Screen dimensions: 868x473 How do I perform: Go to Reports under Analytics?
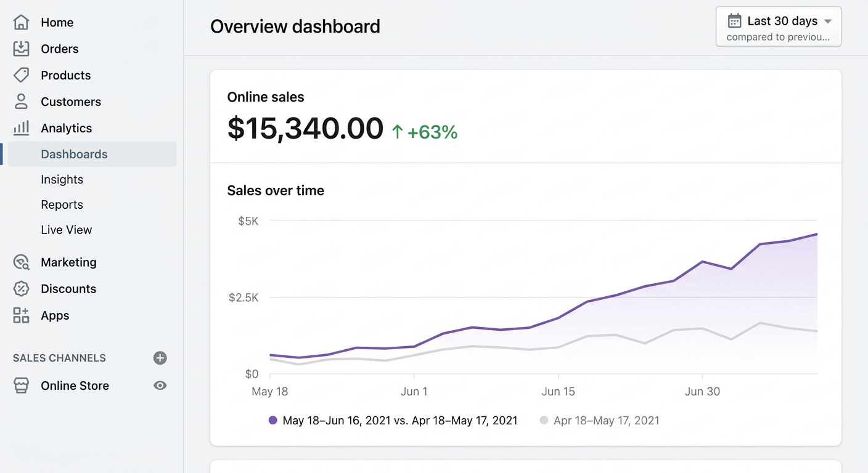pyautogui.click(x=62, y=204)
